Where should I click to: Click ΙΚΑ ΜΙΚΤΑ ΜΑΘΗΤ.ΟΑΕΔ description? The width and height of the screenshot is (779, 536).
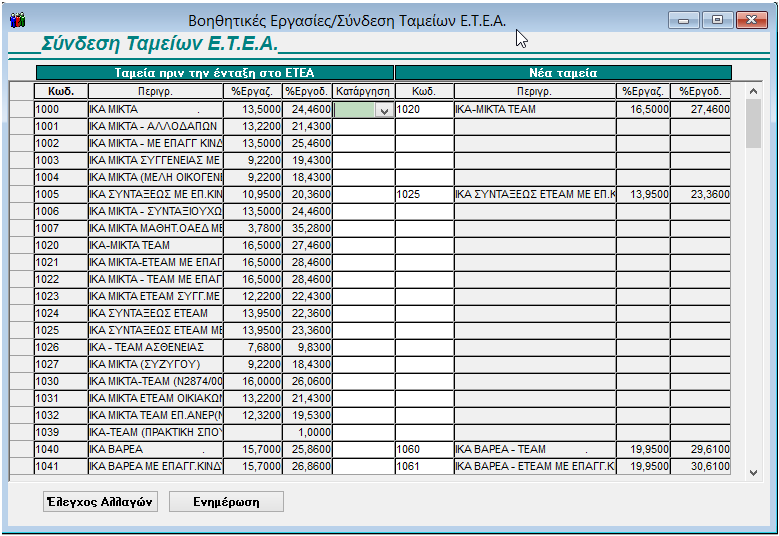tap(156, 229)
